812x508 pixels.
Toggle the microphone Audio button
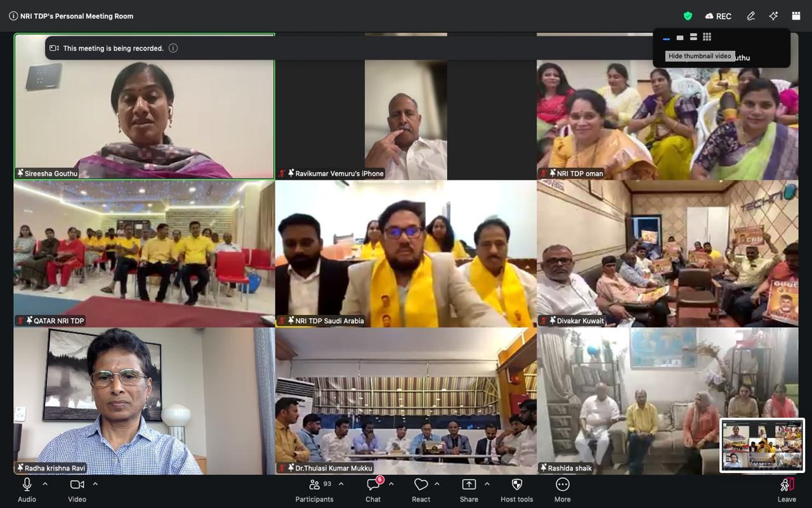[27, 490]
